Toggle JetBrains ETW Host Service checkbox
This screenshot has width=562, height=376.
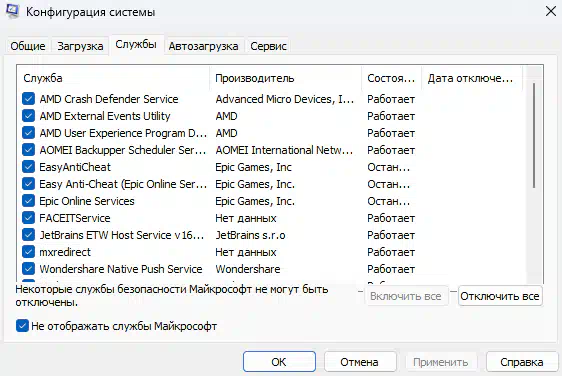28,235
